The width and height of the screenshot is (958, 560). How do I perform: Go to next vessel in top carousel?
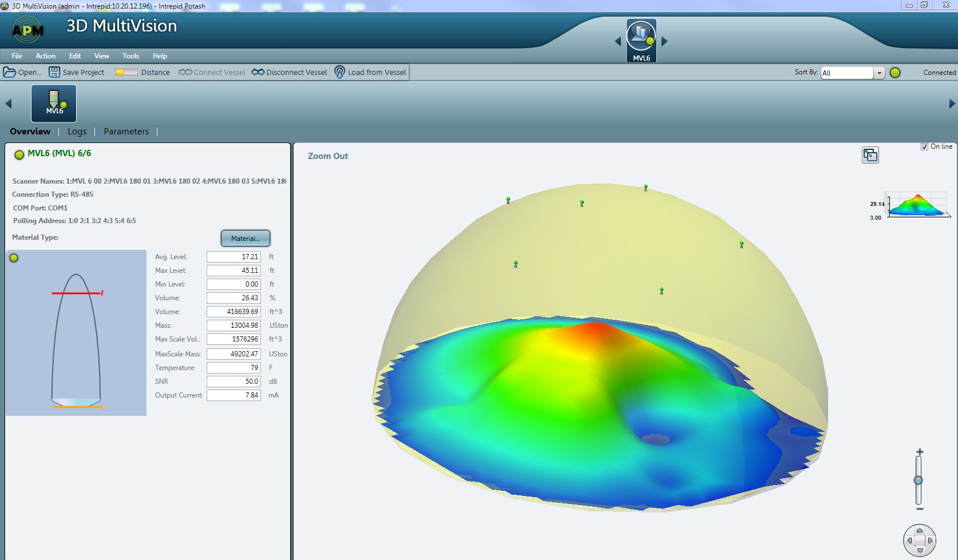pos(664,41)
